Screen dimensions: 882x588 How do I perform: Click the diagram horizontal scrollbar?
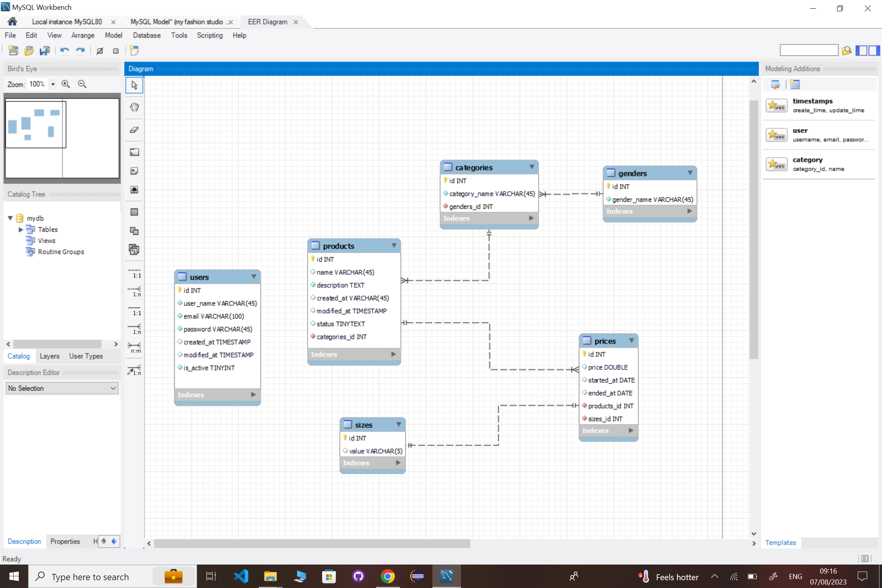pos(312,543)
